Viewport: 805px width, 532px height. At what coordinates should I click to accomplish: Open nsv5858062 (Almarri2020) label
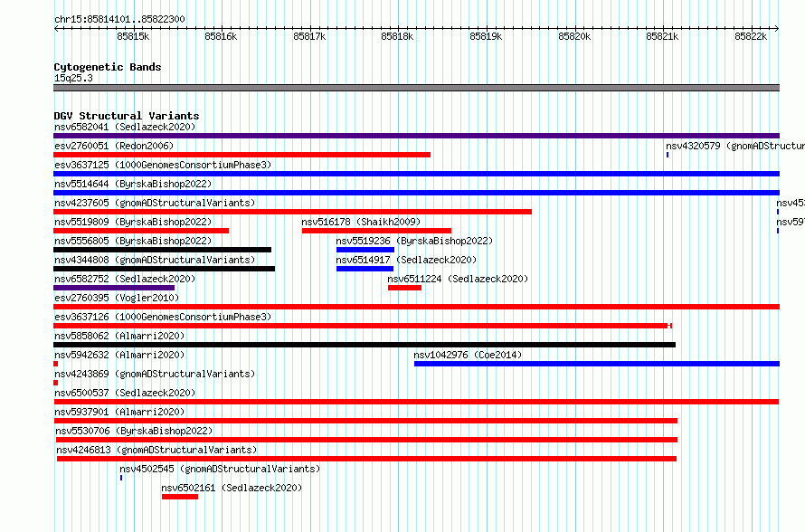tap(119, 336)
